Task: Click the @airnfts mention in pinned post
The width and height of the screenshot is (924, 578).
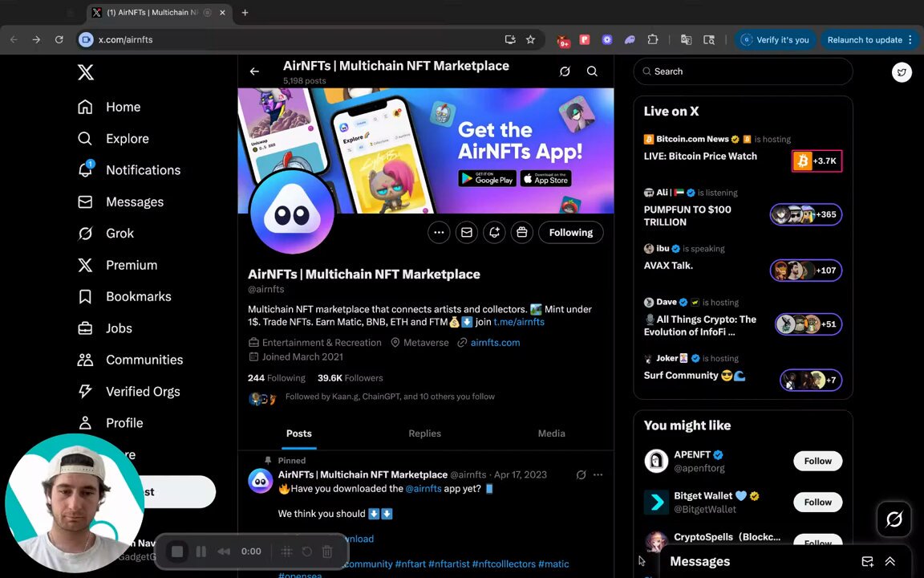Action: [x=423, y=489]
